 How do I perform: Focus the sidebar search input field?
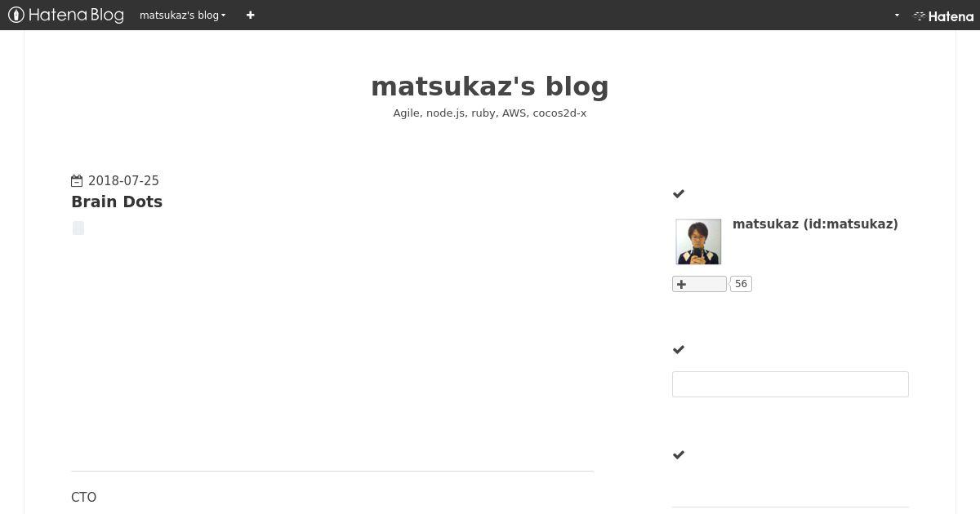791,384
